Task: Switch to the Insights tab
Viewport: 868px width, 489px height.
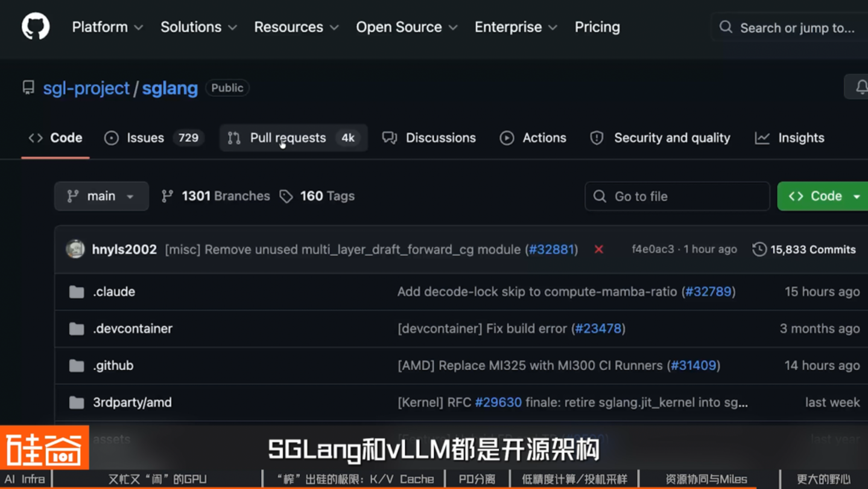Action: click(x=790, y=138)
